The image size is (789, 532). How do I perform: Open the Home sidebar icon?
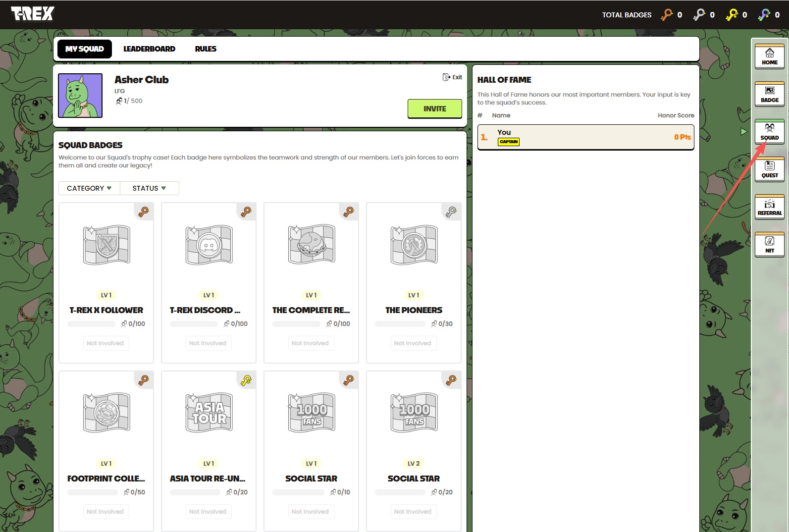coord(769,56)
